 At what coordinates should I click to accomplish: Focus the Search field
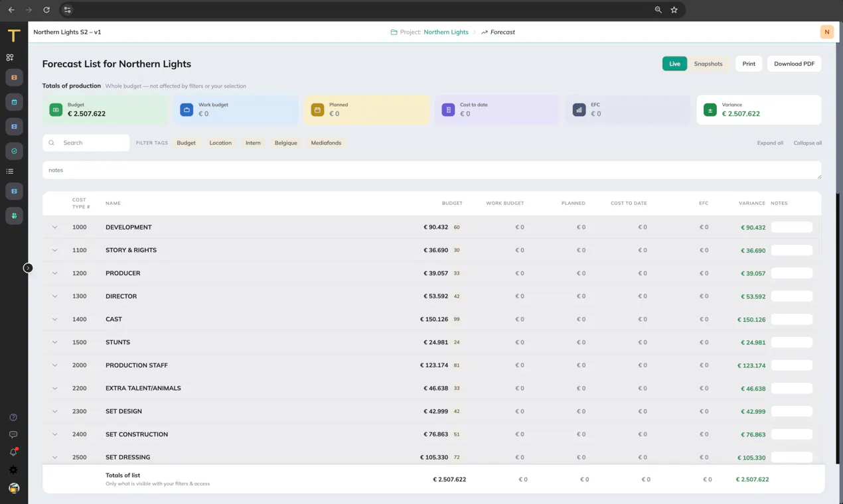coord(86,143)
